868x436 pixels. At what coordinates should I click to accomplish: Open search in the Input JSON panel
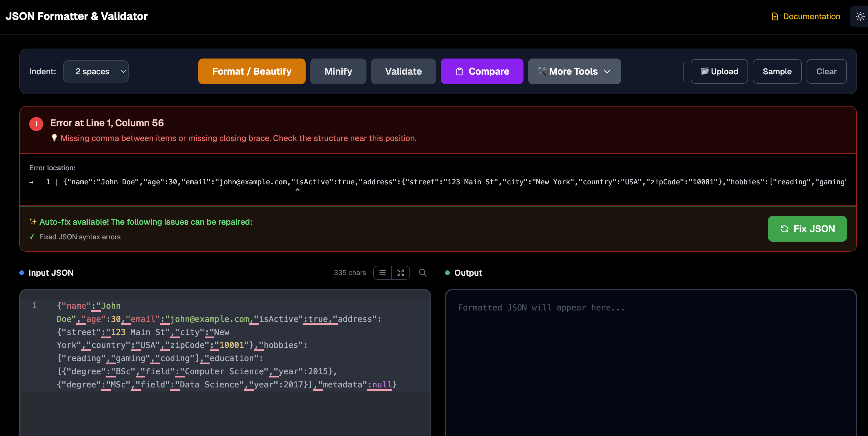point(423,272)
